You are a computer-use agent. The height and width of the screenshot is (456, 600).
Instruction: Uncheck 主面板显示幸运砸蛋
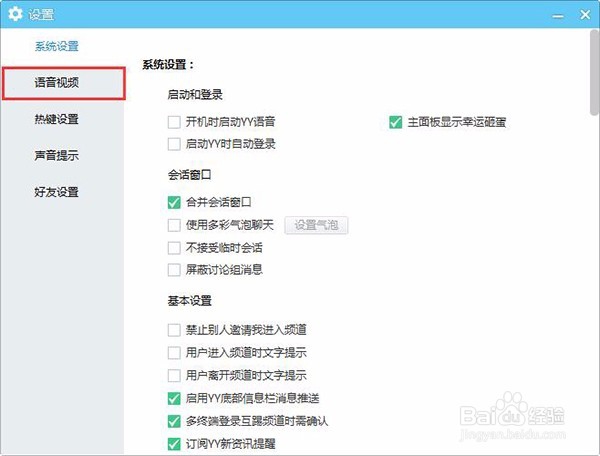tap(396, 122)
